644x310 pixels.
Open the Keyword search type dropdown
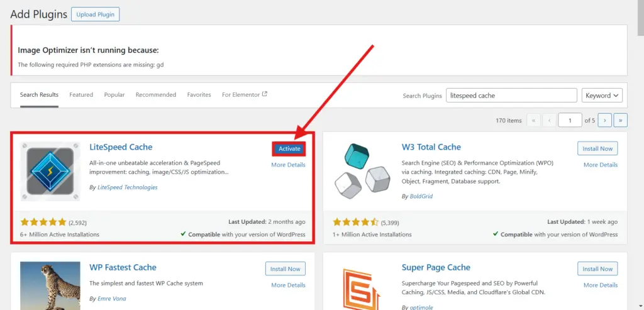602,95
